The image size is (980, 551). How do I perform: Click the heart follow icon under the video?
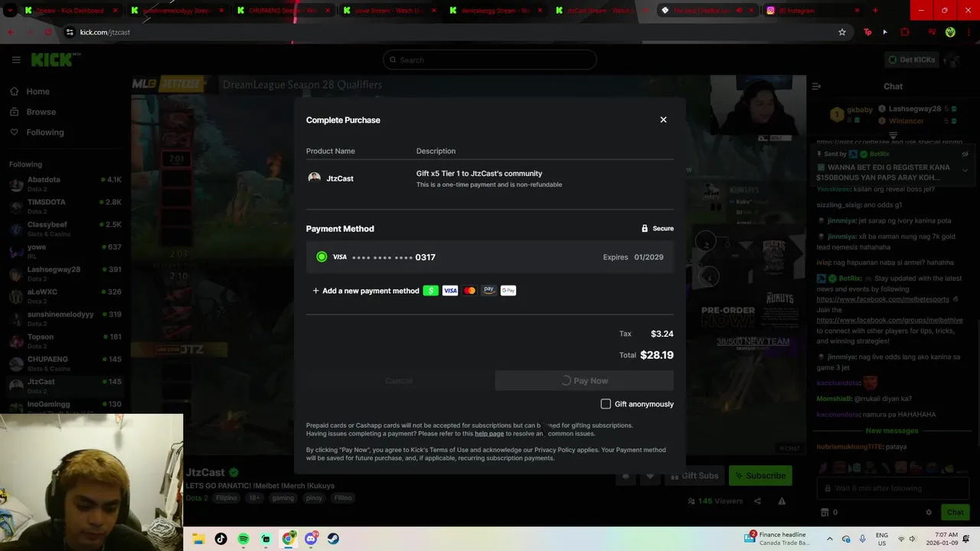(x=650, y=475)
